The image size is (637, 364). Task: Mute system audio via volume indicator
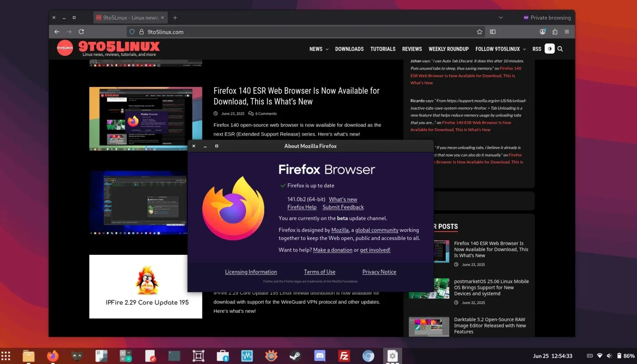coord(609,355)
